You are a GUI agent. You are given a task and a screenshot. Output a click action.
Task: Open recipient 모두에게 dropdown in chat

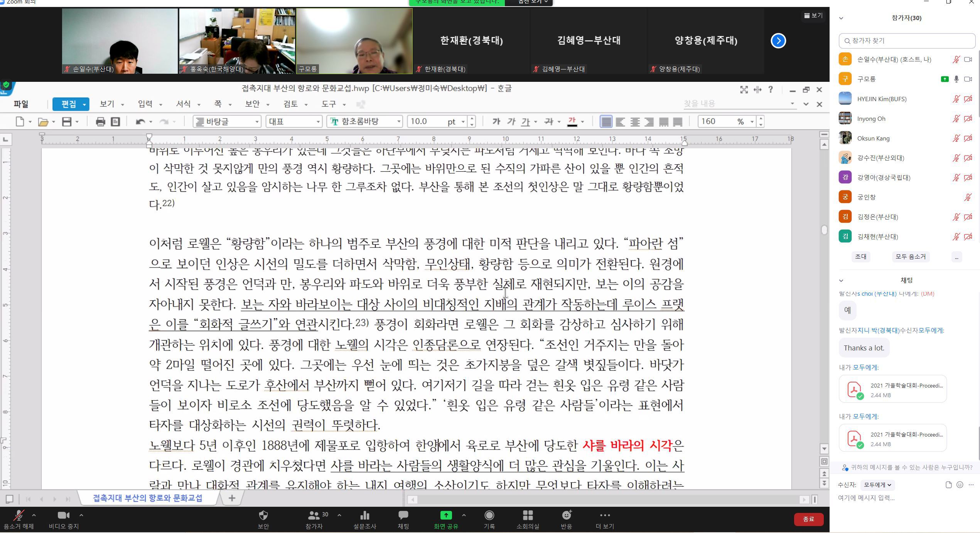(877, 485)
